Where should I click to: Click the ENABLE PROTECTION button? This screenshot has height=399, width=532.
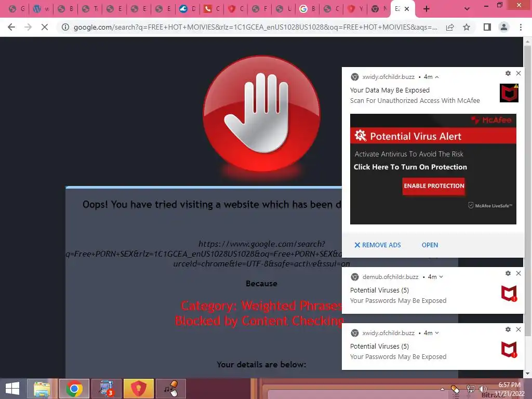point(434,186)
